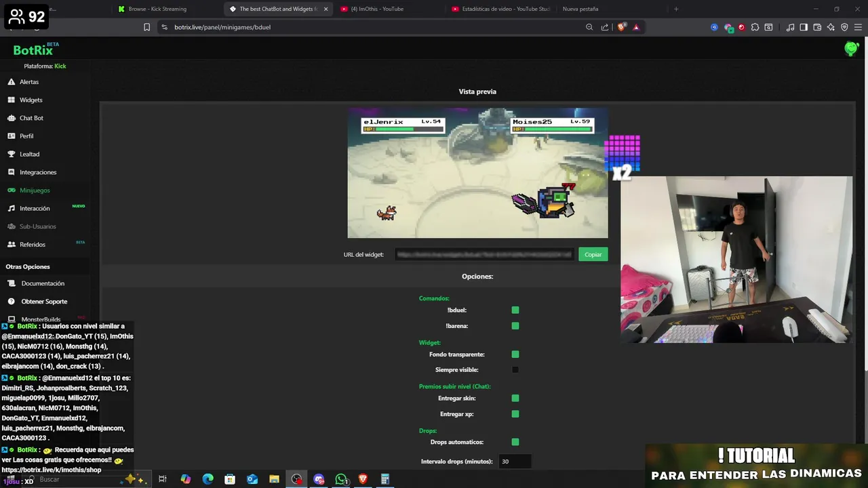Click the Sub-Usuarios people icon
This screenshot has height=488, width=868.
click(x=12, y=226)
